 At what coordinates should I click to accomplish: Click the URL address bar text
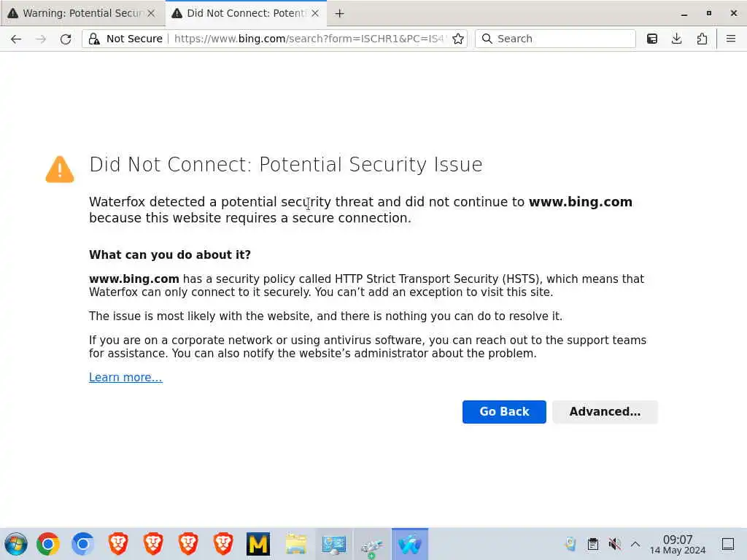(x=306, y=39)
